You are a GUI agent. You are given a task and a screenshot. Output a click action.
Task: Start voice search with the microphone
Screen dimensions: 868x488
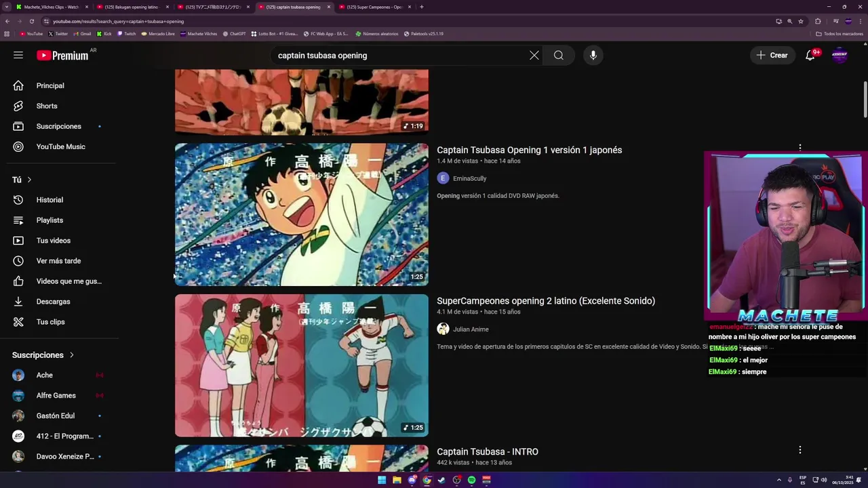593,56
